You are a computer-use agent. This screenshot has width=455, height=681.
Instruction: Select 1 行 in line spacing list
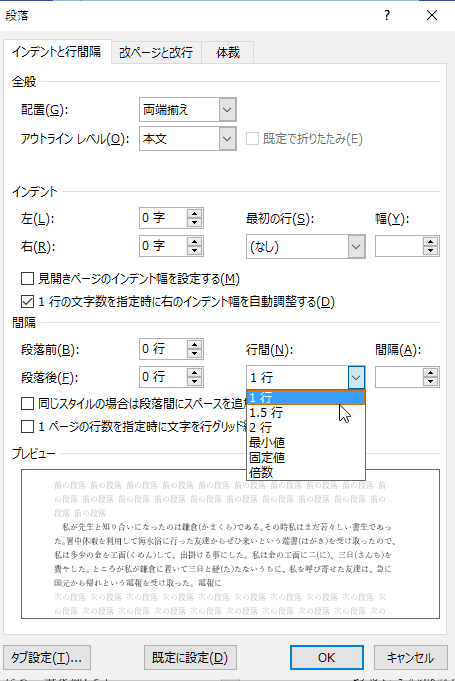pyautogui.click(x=306, y=397)
